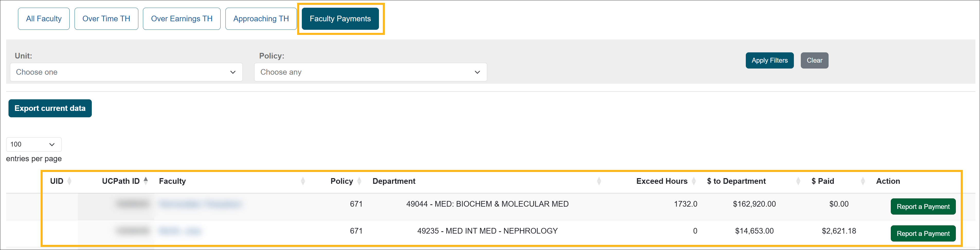Select the Over Earnings TH tab

click(182, 19)
